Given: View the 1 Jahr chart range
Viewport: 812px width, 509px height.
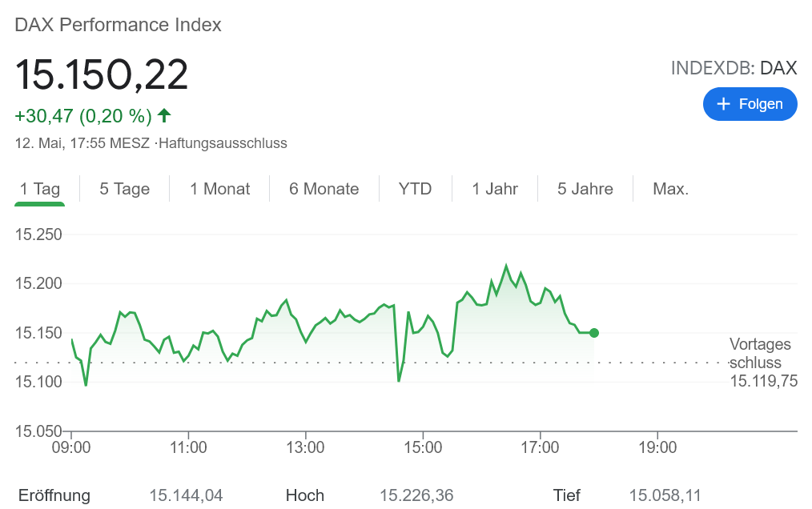Looking at the screenshot, I should coord(495,189).
